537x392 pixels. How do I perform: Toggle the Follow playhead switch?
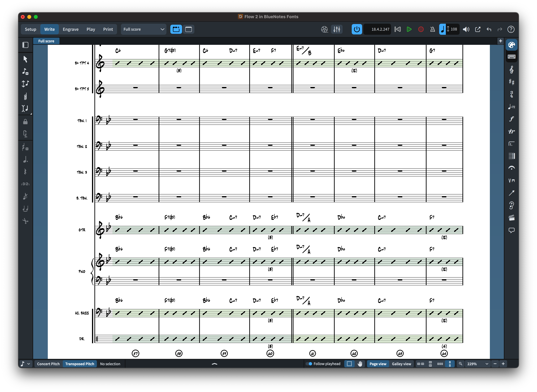pyautogui.click(x=309, y=364)
